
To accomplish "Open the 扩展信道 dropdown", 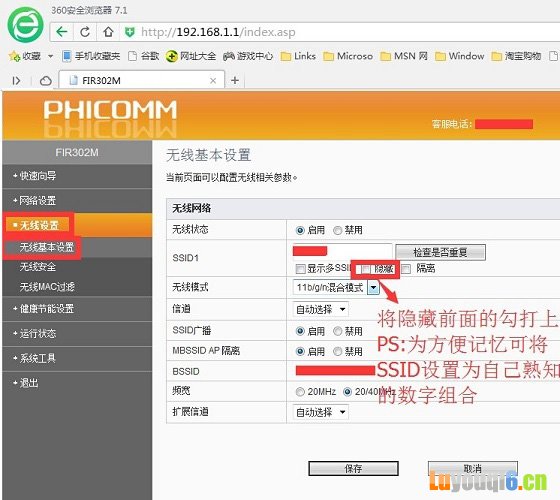I will click(320, 412).
